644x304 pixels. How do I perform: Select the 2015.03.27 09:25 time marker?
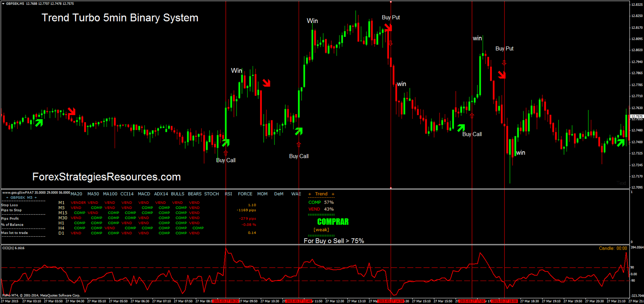225,301
